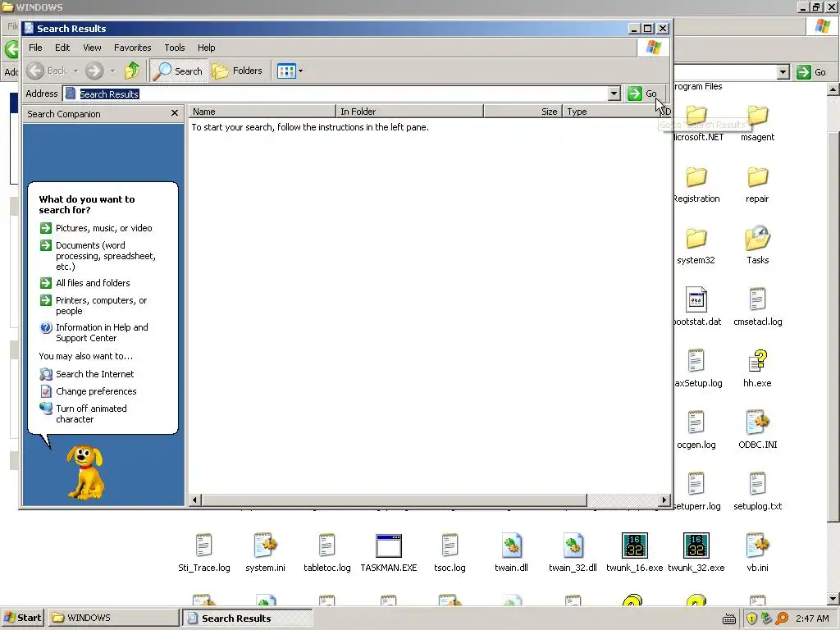Select the twunk_32.exe file
This screenshot has height=630, width=840.
click(x=696, y=554)
